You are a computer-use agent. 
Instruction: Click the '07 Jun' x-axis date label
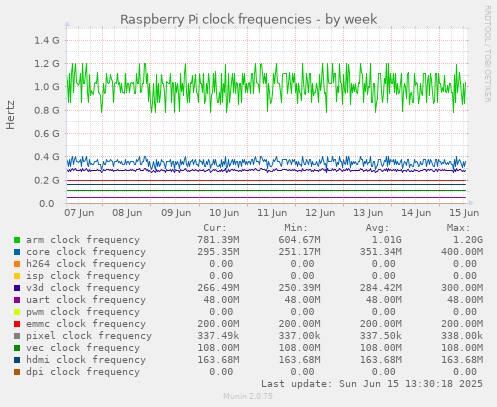(79, 213)
